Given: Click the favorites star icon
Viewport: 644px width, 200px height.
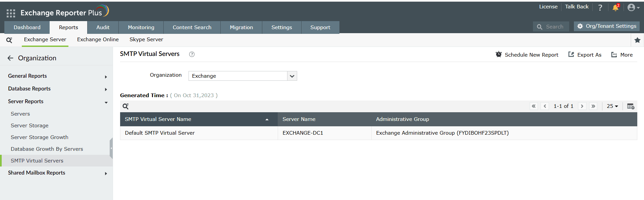Looking at the screenshot, I should [x=637, y=40].
